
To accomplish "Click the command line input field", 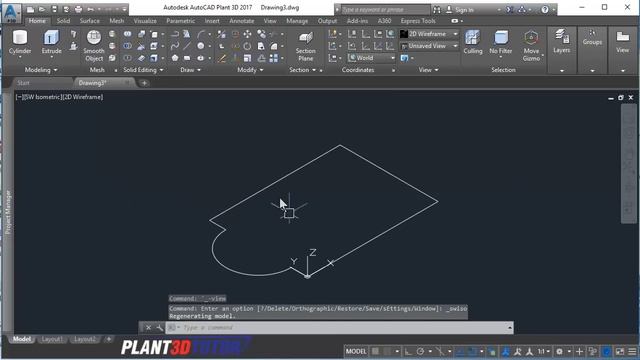I will click(339, 327).
